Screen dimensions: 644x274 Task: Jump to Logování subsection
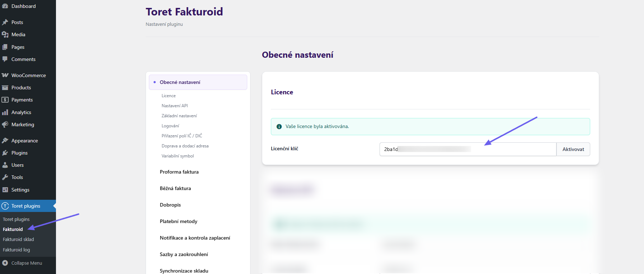click(170, 126)
